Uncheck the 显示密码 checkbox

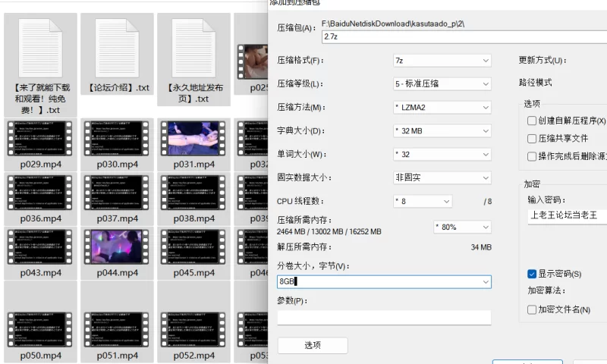pyautogui.click(x=532, y=274)
